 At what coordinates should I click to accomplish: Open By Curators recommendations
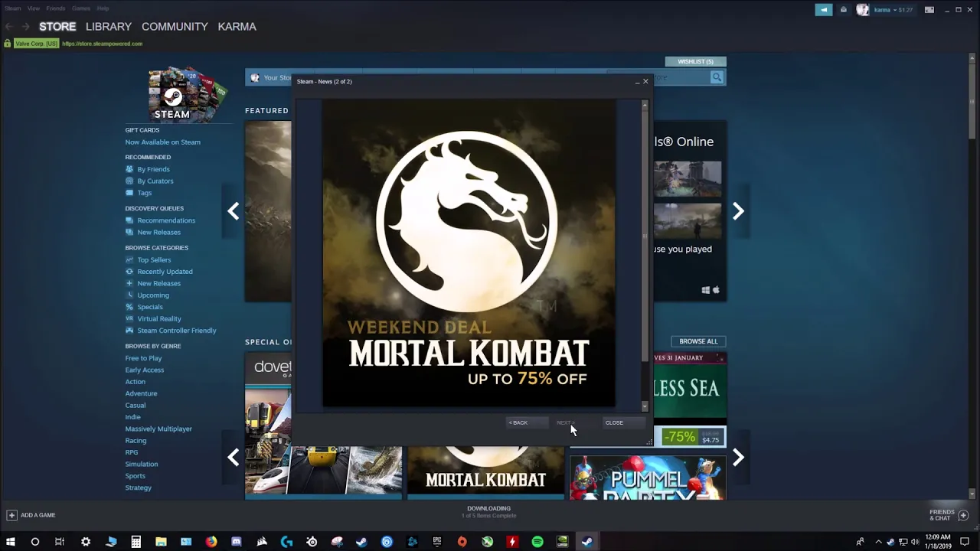[x=155, y=181]
